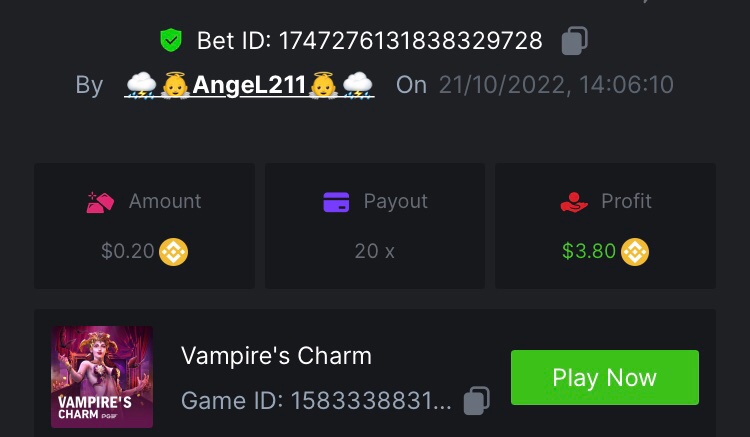The image size is (750, 437).
Task: Click the purple Payout card icon
Action: pos(336,202)
